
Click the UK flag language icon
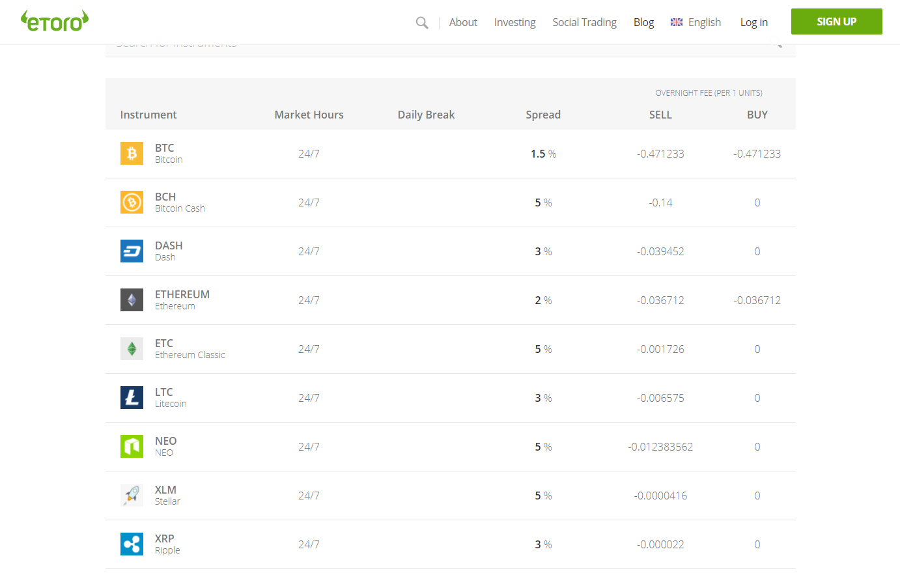(677, 22)
